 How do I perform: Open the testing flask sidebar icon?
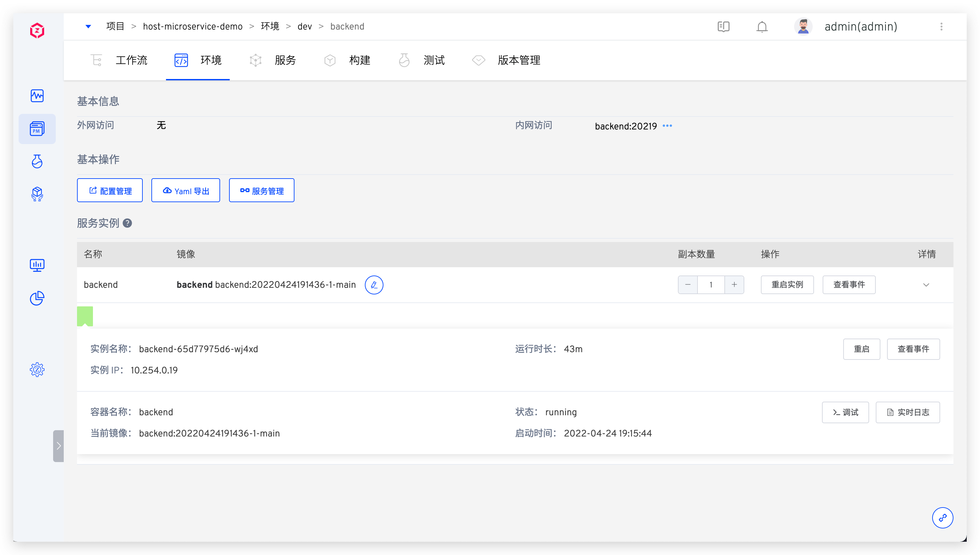point(37,162)
